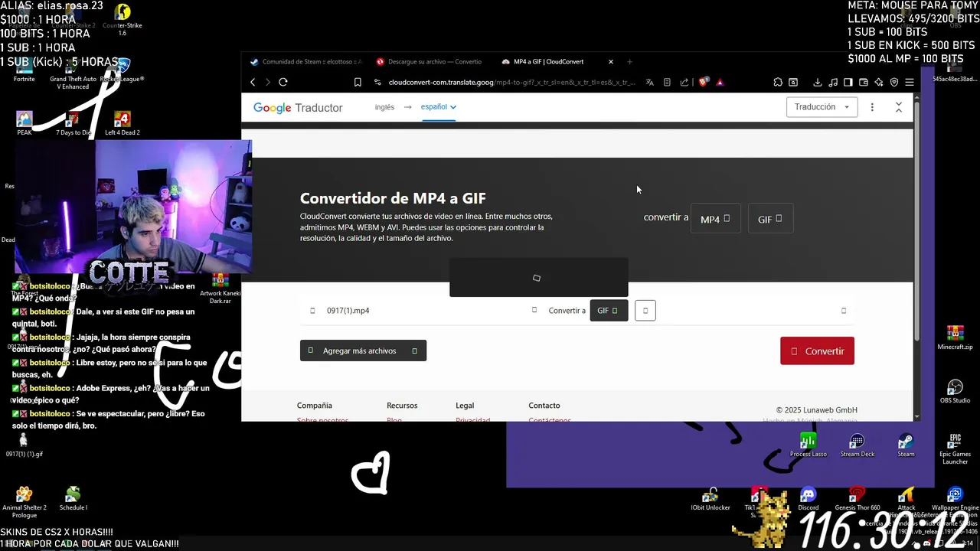
Task: Open browser extensions puzzle icon
Action: click(778, 82)
